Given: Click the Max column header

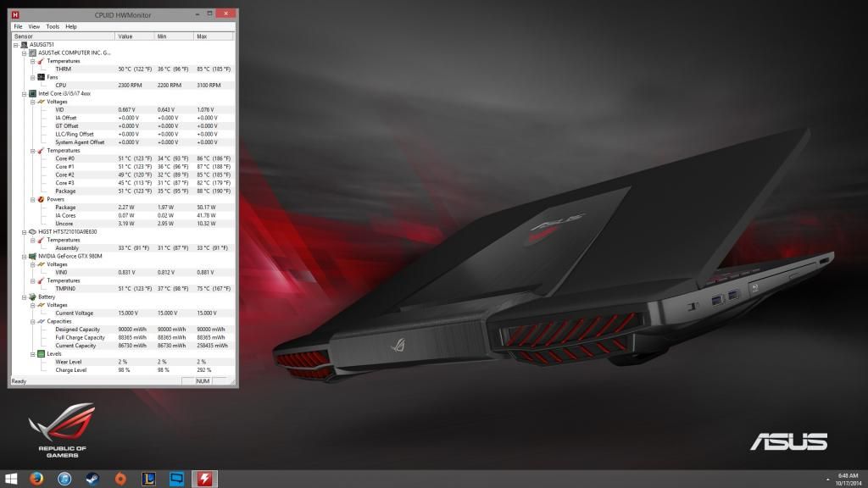Looking at the screenshot, I should [214, 36].
